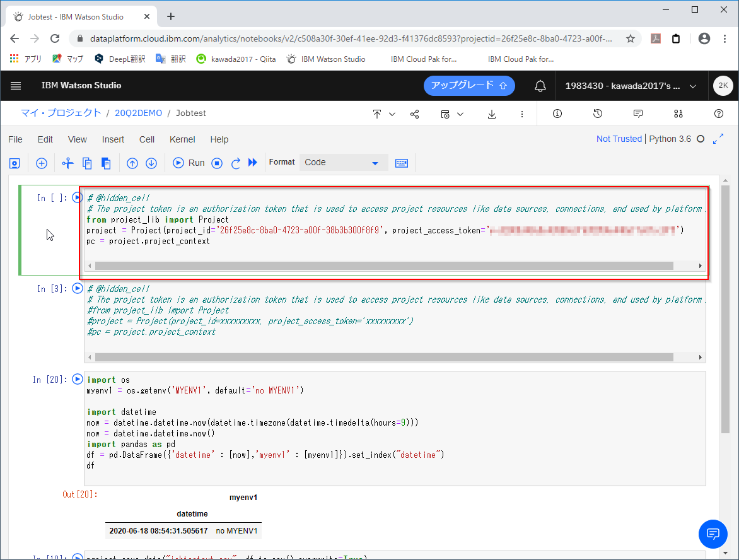Go to the 20Q2DEMO breadcrumb
Image resolution: width=739 pixels, height=560 pixels.
tap(138, 113)
